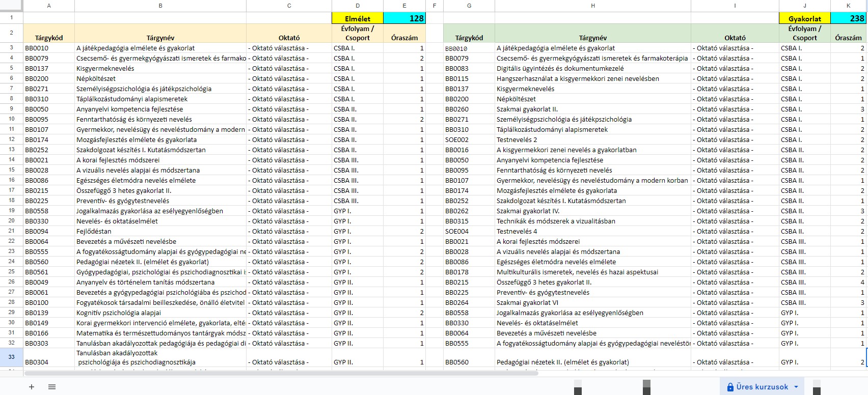Image resolution: width=868 pixels, height=395 pixels.
Task: Click the Kognitív pszichológia alapjai cell
Action: (160, 313)
